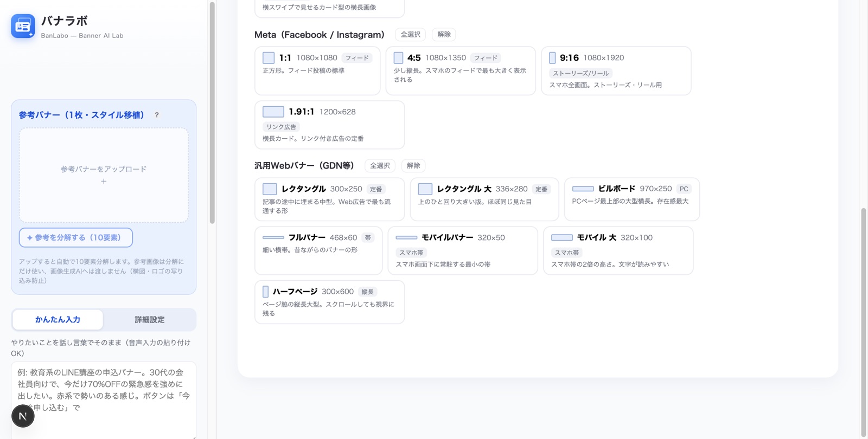Click the 1:1 square aspect ratio icon

(269, 58)
